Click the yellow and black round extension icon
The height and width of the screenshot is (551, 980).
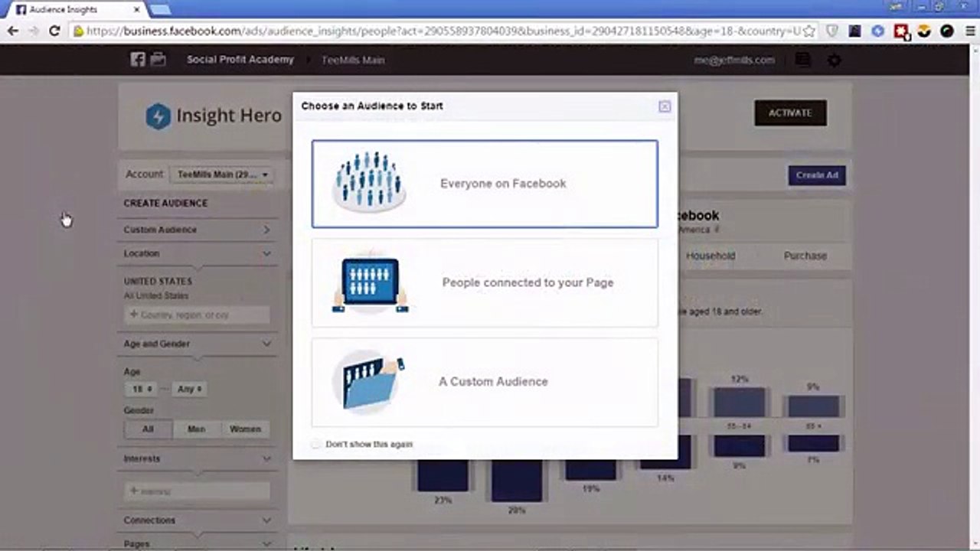[x=925, y=31]
